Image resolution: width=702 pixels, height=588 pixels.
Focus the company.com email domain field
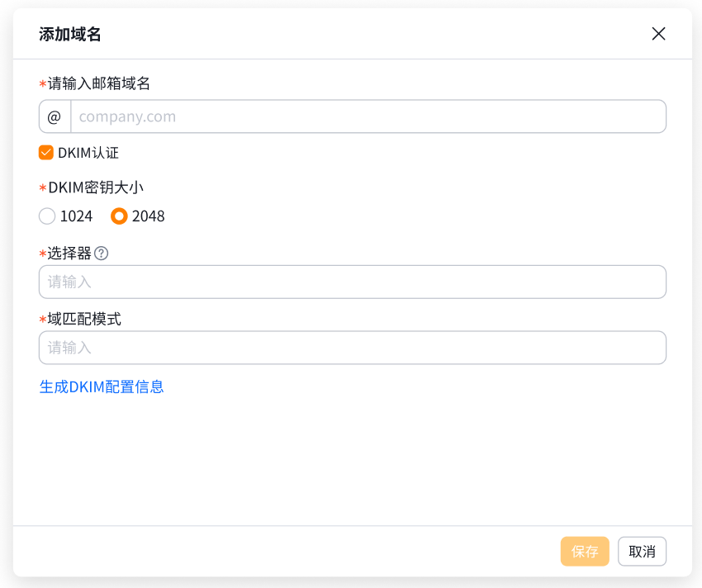pos(368,116)
